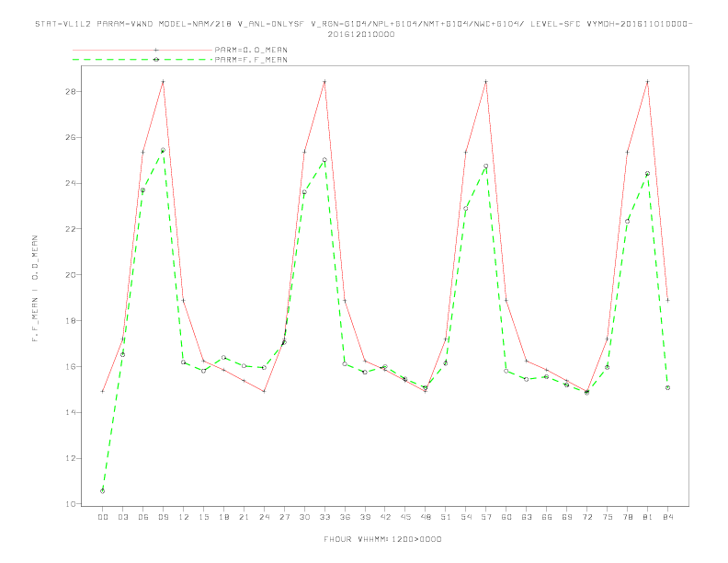The width and height of the screenshot is (728, 563).
Task: Click the green F.F_MEAN marker at hour 18
Action: pyautogui.click(x=223, y=357)
